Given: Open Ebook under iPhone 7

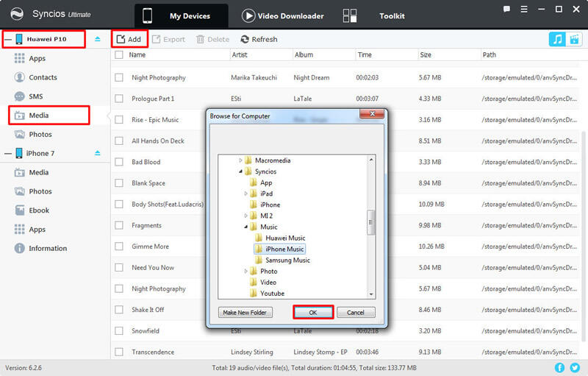Looking at the screenshot, I should [39, 210].
